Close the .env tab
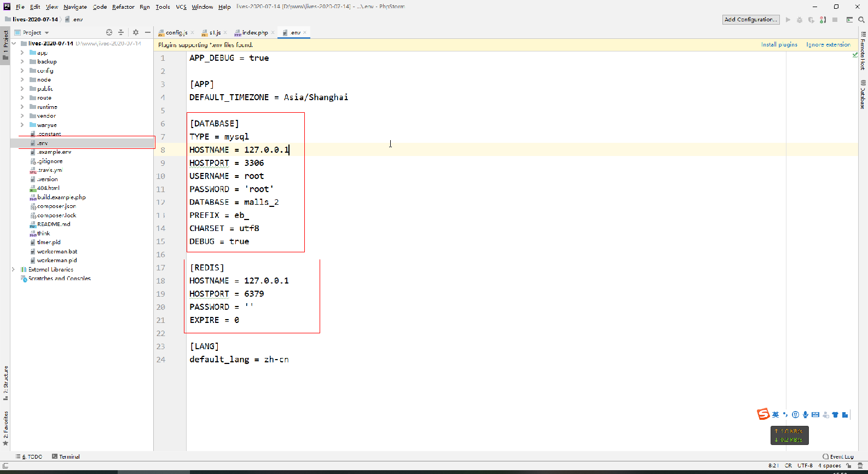 click(305, 33)
